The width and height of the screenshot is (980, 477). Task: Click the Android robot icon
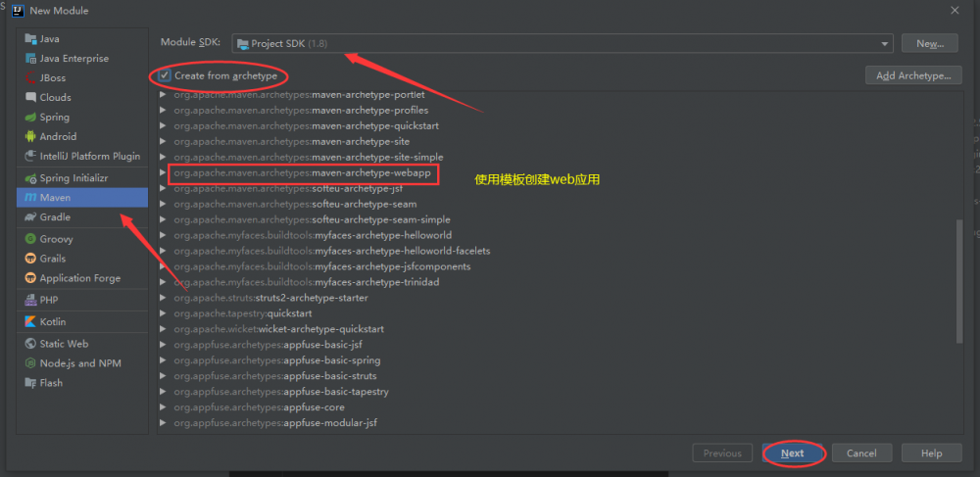(30, 136)
